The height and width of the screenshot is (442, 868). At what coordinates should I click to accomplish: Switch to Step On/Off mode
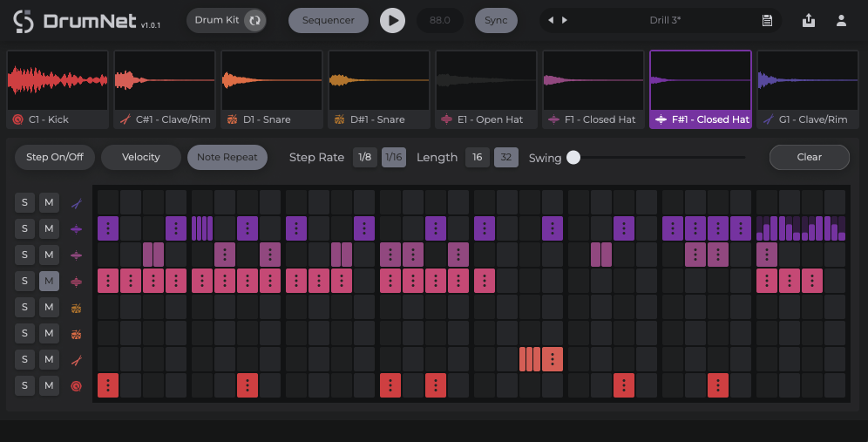pyautogui.click(x=55, y=157)
